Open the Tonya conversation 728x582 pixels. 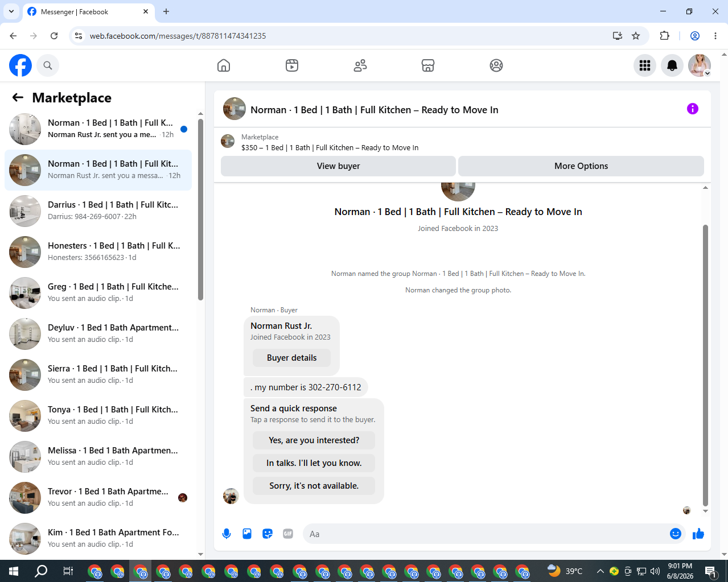click(98, 416)
